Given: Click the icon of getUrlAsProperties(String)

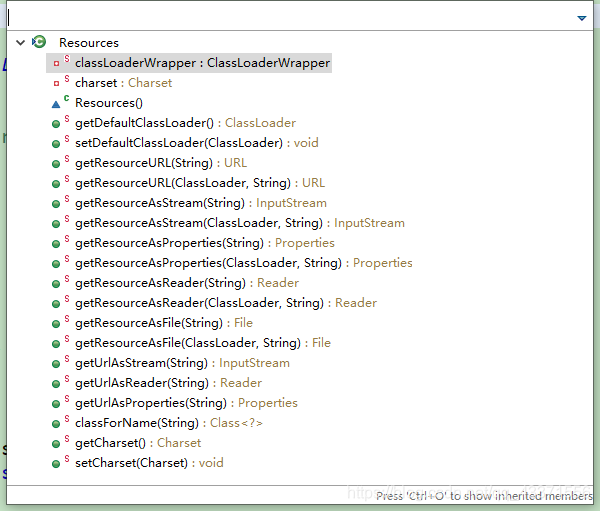Looking at the screenshot, I should pos(56,404).
